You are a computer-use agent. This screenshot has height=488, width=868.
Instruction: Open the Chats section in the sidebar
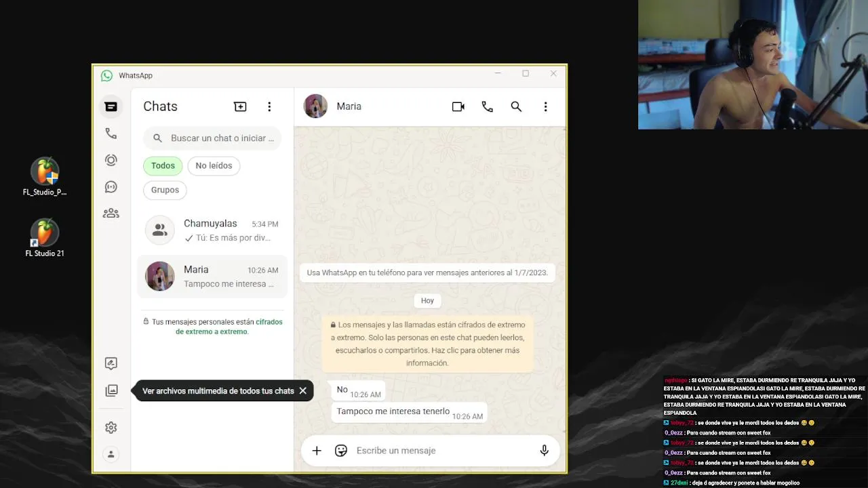(x=111, y=106)
